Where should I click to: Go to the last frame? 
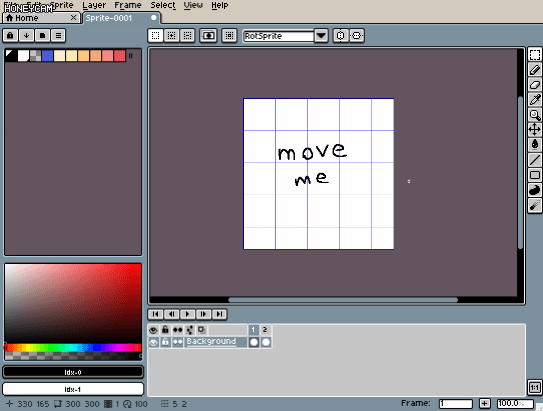[219, 314]
